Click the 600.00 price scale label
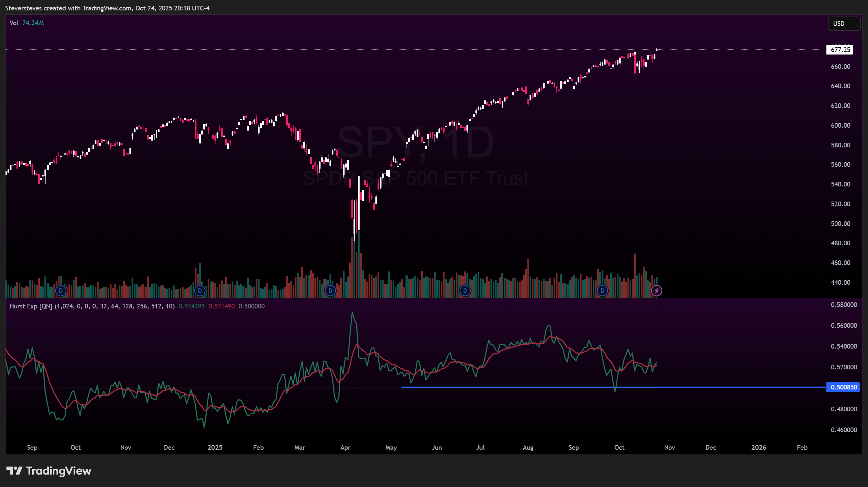This screenshot has width=868, height=487. tap(840, 126)
